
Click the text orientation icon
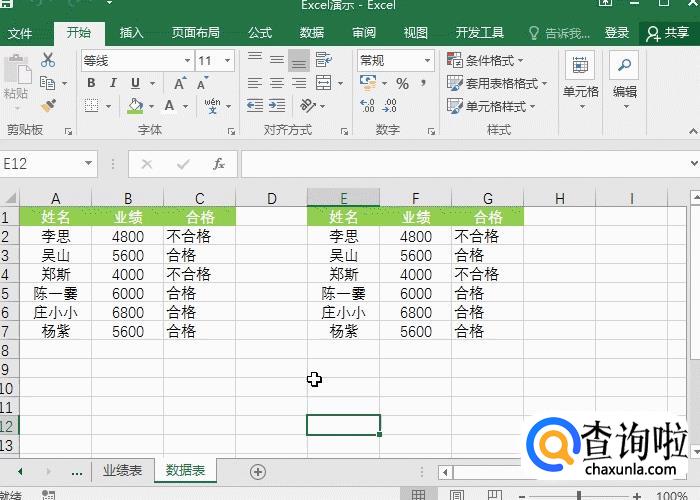point(308,106)
